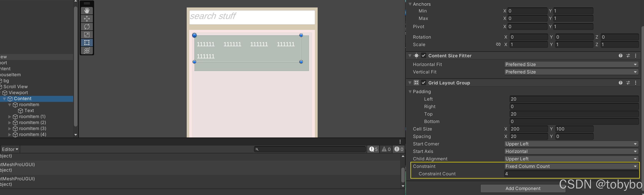
Task: Select Viewport in the hierarchy
Action: tap(18, 93)
